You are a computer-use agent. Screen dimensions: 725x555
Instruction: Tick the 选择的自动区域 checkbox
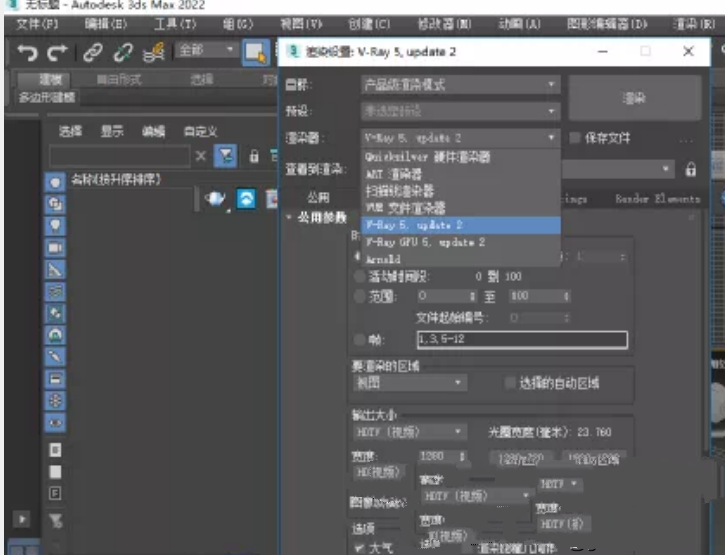[x=510, y=382]
